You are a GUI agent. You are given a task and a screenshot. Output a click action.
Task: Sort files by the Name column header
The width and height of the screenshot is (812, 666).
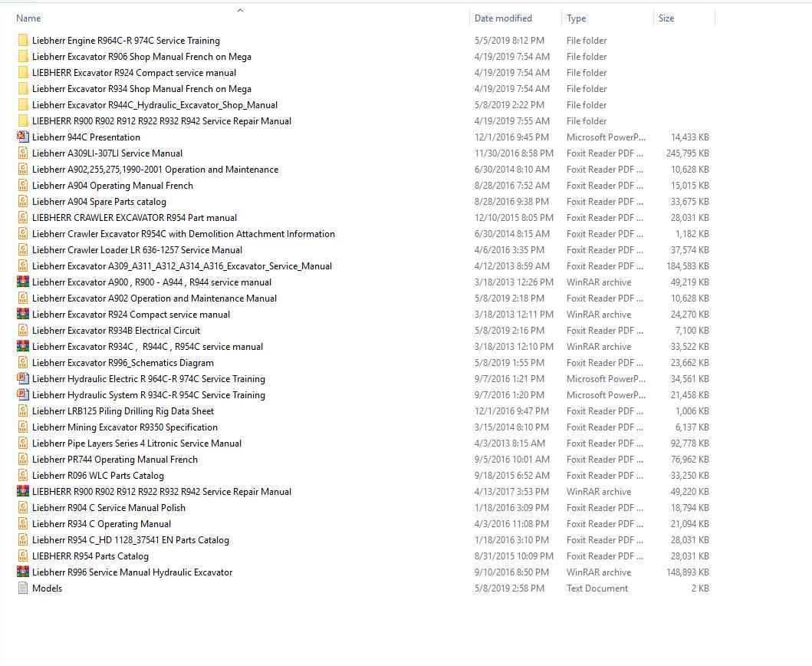coord(28,18)
